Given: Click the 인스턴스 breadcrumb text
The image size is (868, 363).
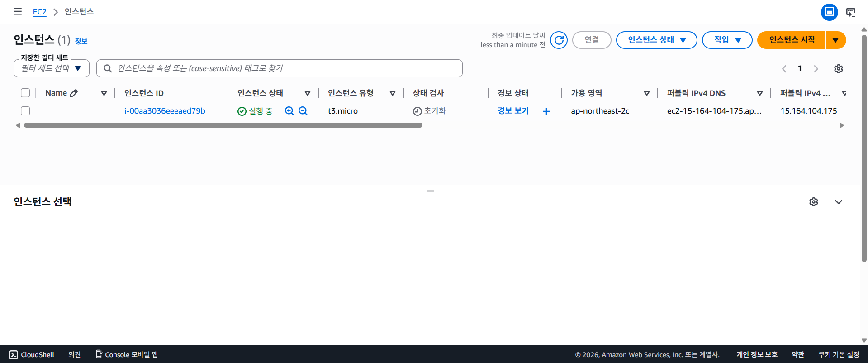Looking at the screenshot, I should coord(79,12).
